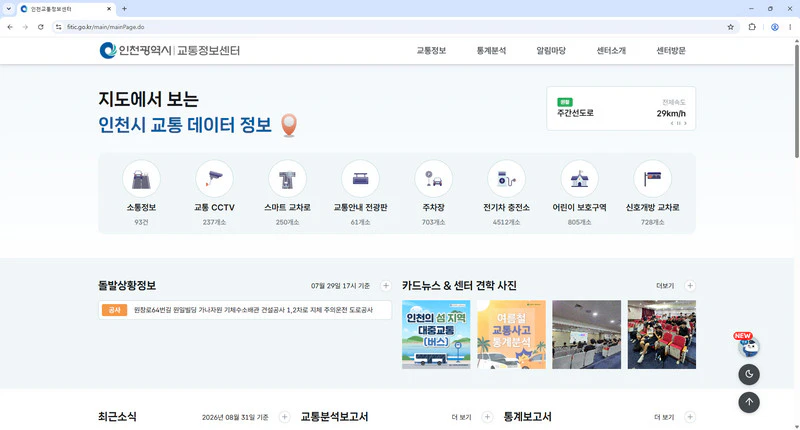This screenshot has width=800, height=430.
Task: Click the 최근소식 heading
Action: pos(117,416)
